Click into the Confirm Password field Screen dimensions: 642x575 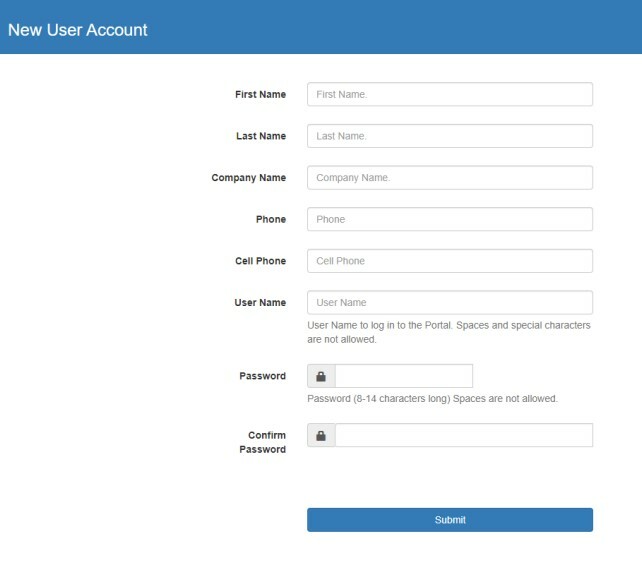click(463, 436)
